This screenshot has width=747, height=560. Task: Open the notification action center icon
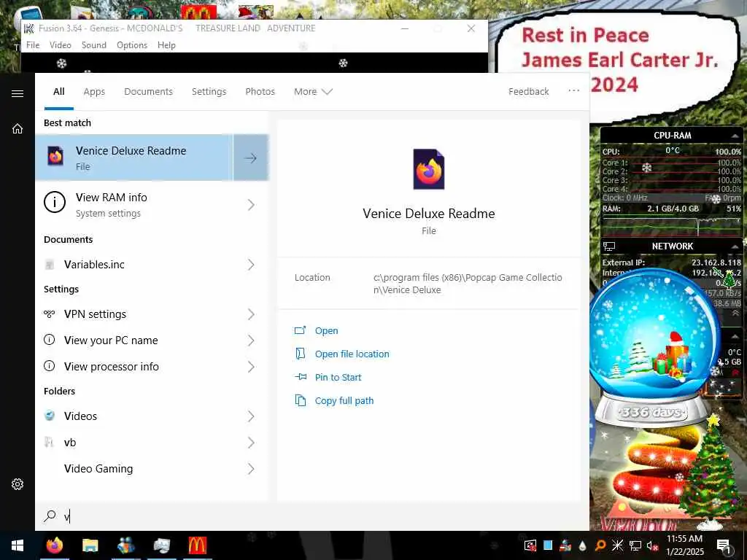[x=724, y=545]
